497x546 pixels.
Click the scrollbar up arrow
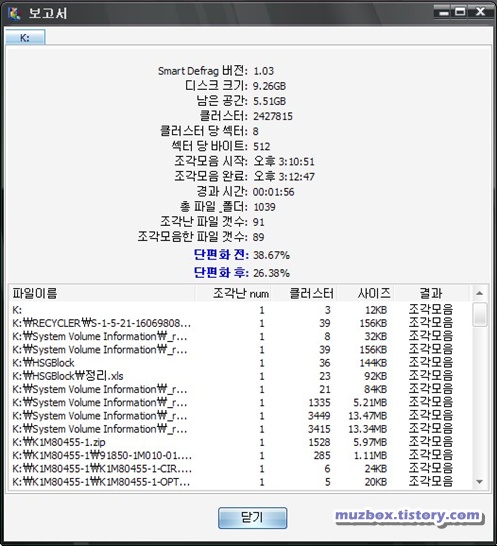click(x=480, y=293)
